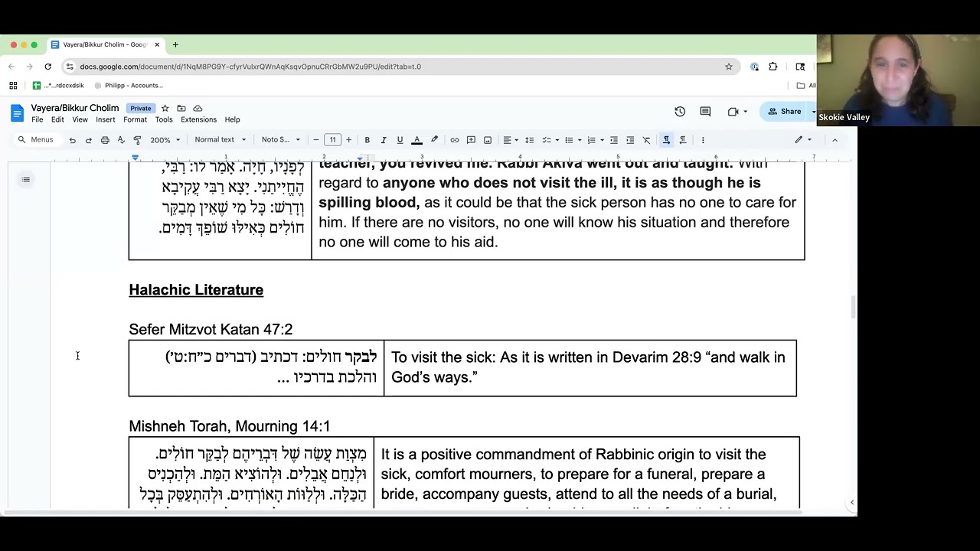Share the document
The height and width of the screenshot is (551, 980).
coord(785,112)
